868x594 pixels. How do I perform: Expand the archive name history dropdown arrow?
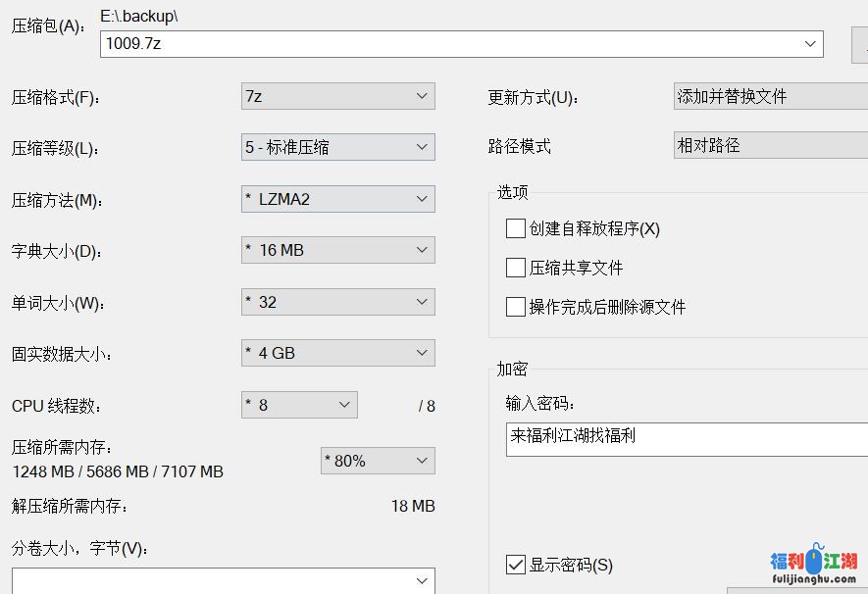tap(810, 44)
